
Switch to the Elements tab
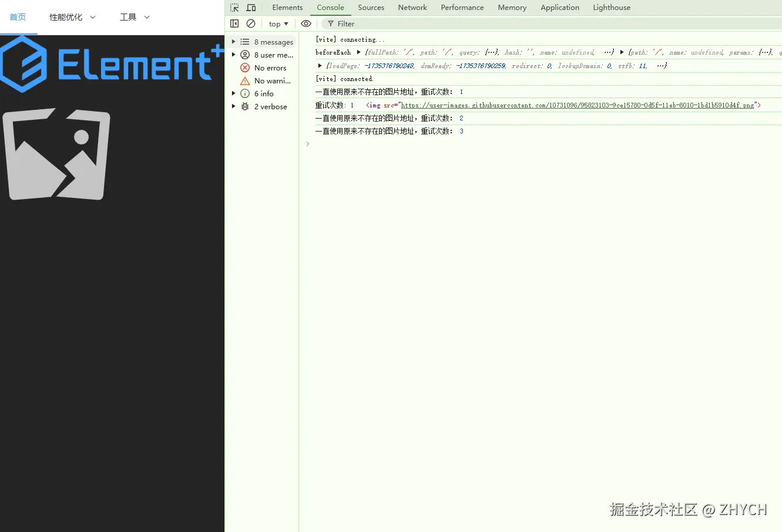287,8
